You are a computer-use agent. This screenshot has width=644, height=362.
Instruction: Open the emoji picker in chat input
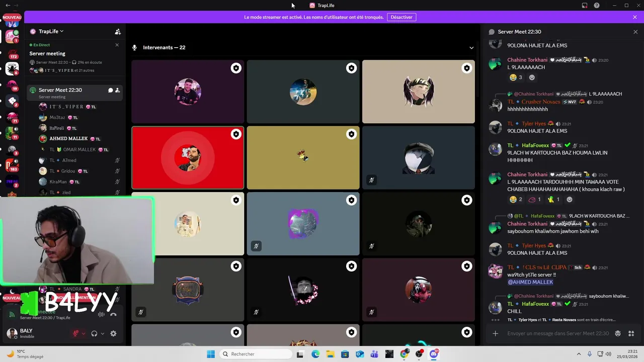(x=618, y=333)
